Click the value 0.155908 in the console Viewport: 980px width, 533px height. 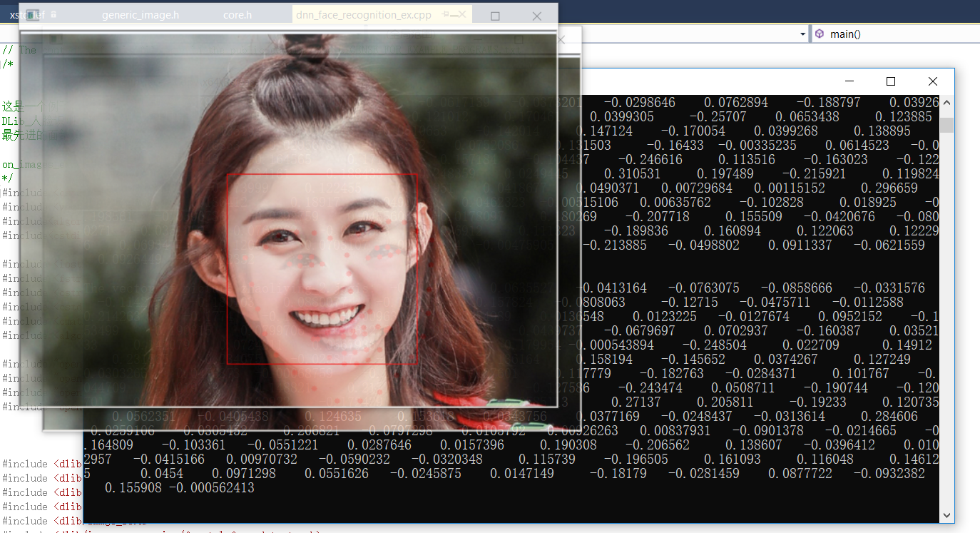click(133, 488)
